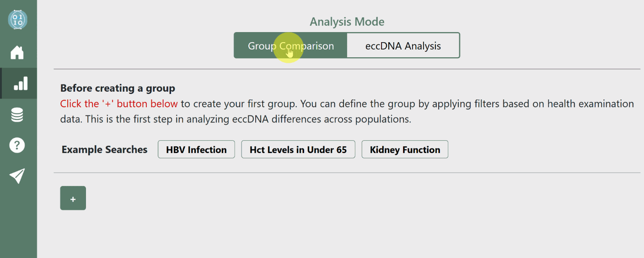Load the HBV Infection example search
This screenshot has height=258, width=644.
coord(196,150)
